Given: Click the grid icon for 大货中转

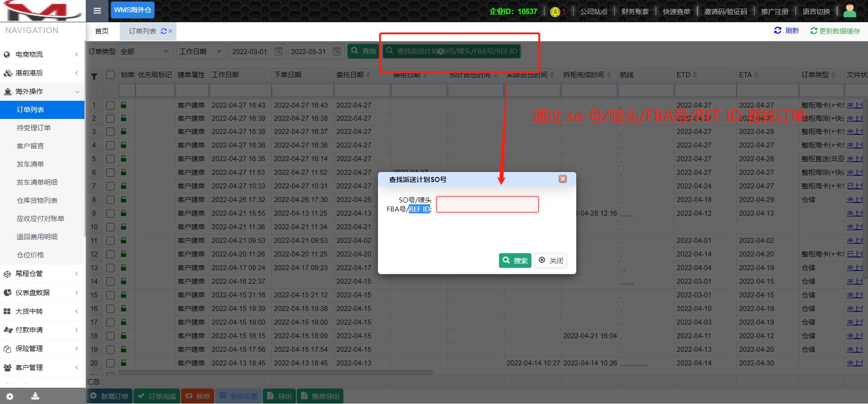Looking at the screenshot, I should tap(7, 311).
